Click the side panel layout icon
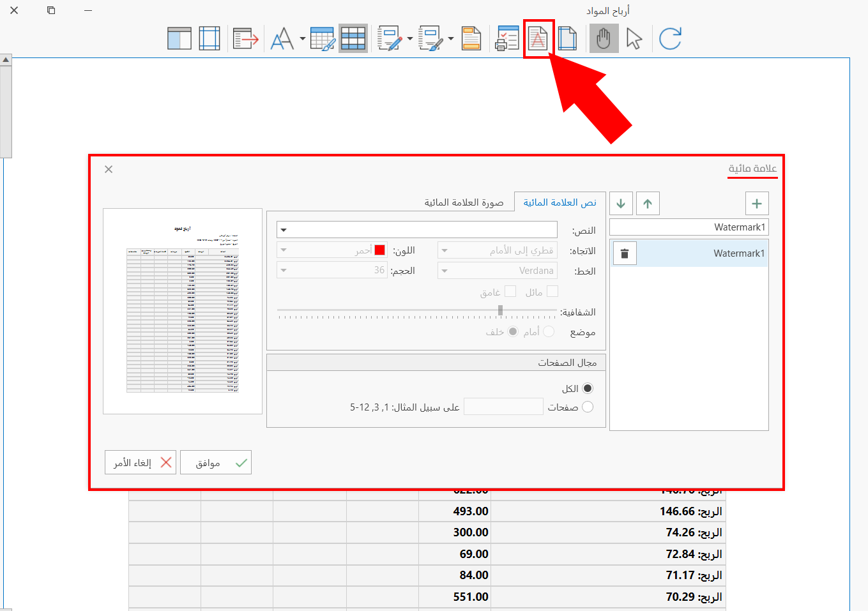The width and height of the screenshot is (868, 611). tap(179, 39)
